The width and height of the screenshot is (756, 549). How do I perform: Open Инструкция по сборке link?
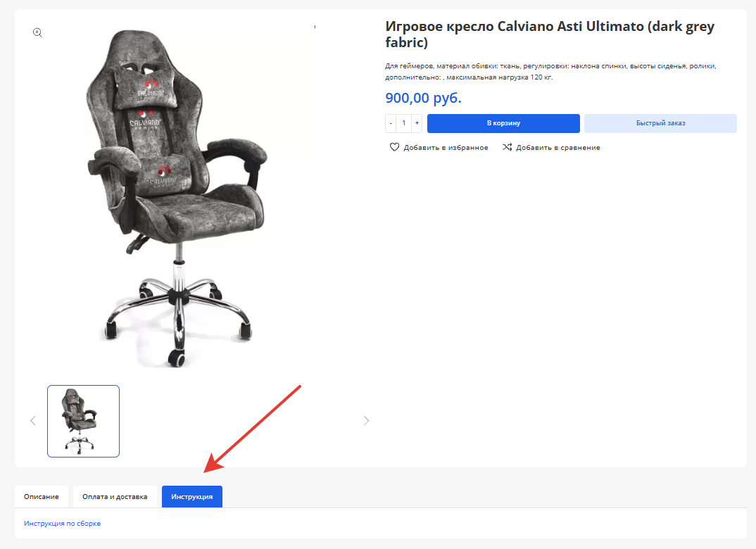62,524
